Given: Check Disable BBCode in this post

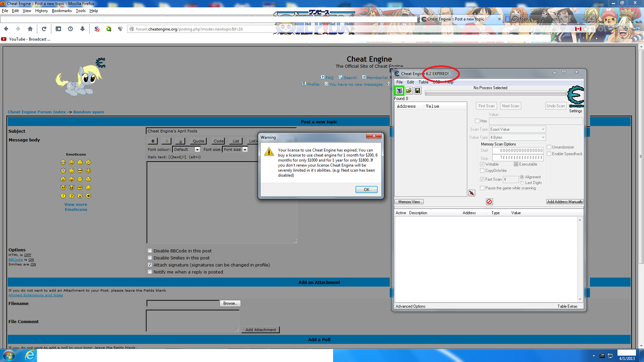Looking at the screenshot, I should (x=150, y=251).
